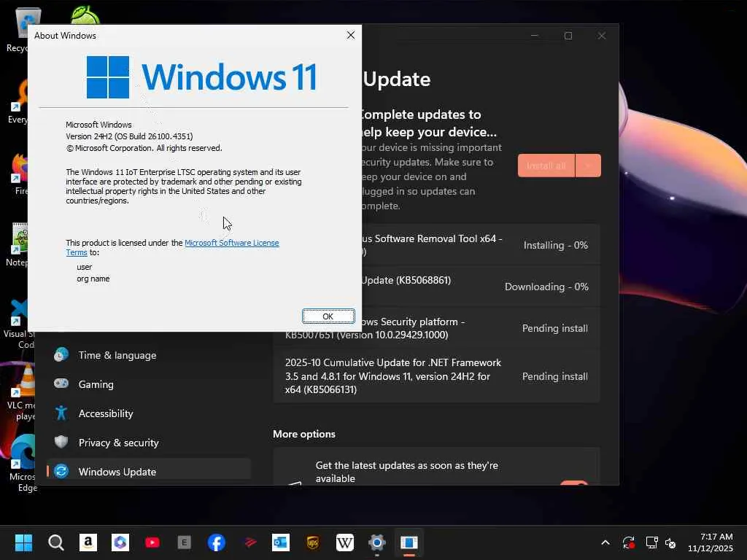Screen dimensions: 747x560
Task: Click the More options heading
Action: (304, 434)
